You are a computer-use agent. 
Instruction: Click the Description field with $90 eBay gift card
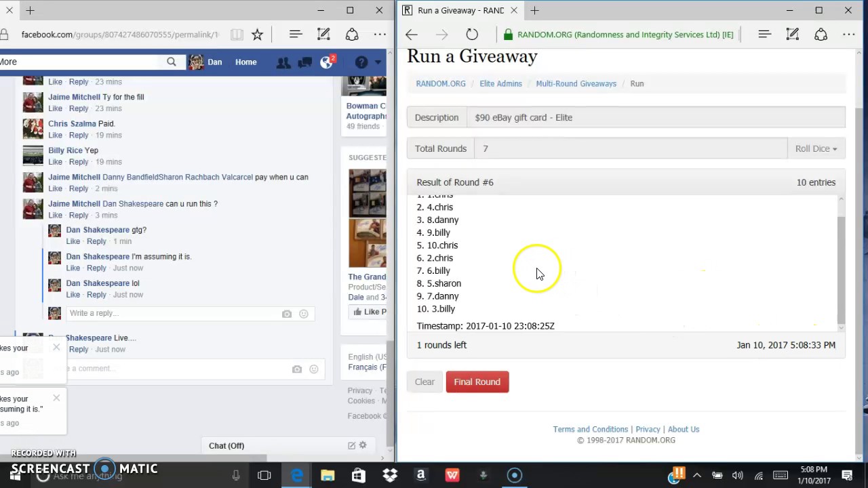click(656, 117)
